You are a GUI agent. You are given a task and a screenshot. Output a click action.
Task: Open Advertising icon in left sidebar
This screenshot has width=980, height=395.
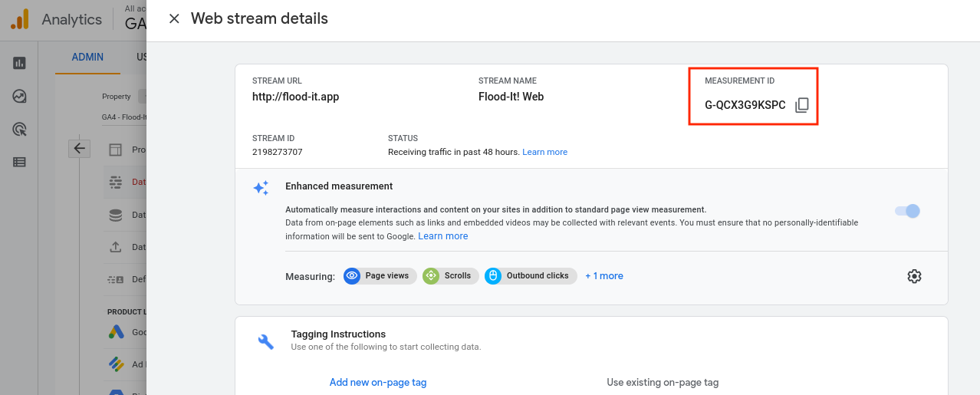(19, 129)
